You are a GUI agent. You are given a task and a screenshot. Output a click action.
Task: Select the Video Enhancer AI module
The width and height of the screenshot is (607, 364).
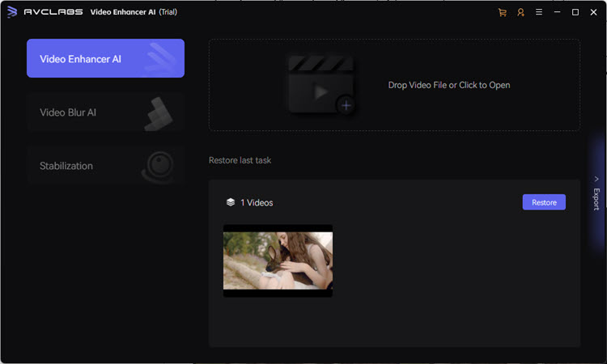(105, 58)
